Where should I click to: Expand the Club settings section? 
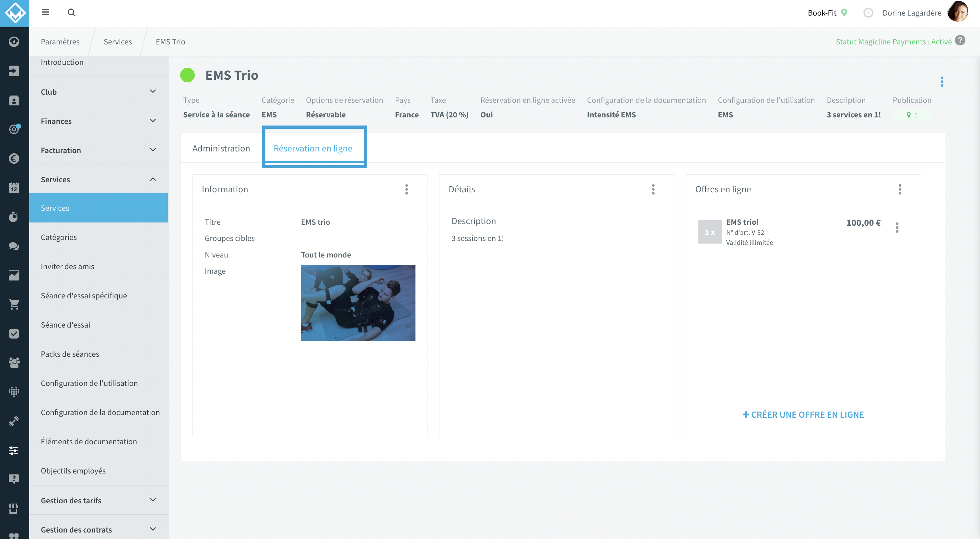[x=99, y=92]
